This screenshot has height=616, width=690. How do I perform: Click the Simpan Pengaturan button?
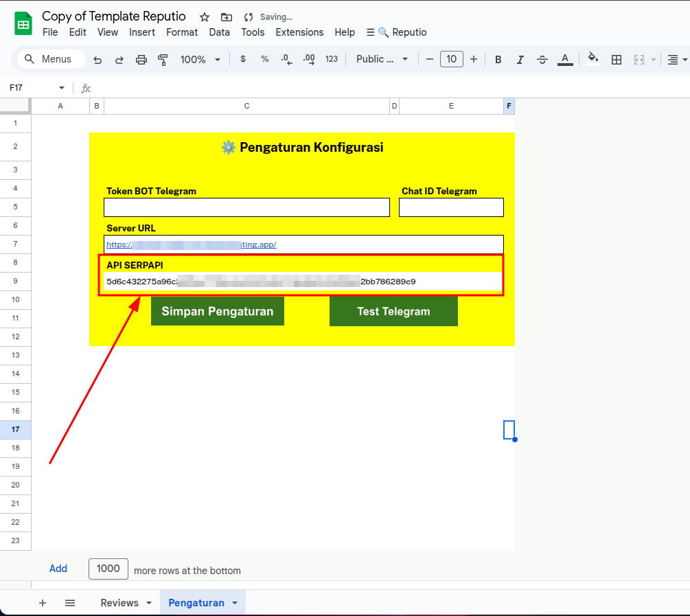[217, 311]
